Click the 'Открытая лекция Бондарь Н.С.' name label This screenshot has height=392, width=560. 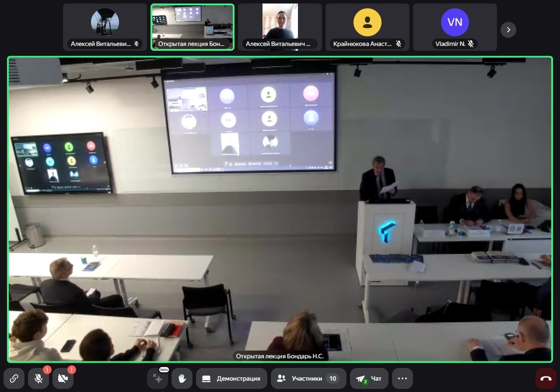(280, 356)
